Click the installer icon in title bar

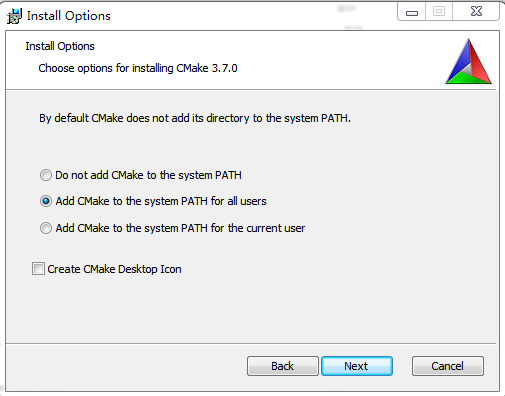[14, 16]
